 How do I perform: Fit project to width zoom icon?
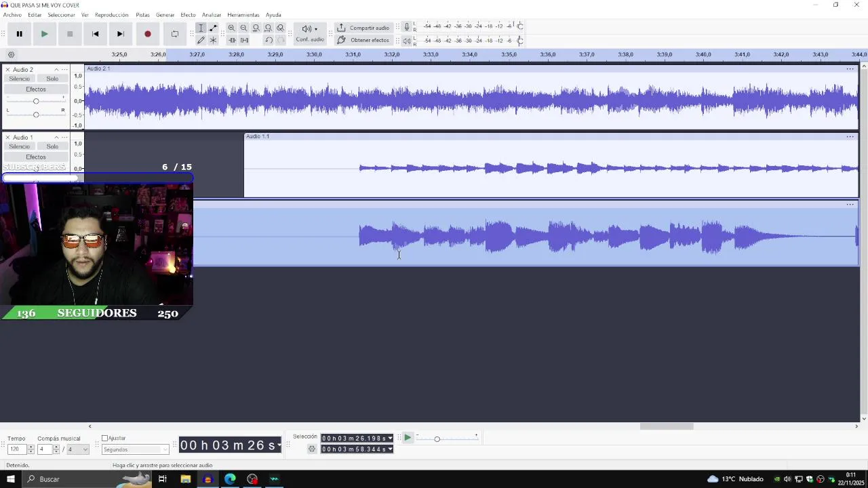[x=268, y=28]
